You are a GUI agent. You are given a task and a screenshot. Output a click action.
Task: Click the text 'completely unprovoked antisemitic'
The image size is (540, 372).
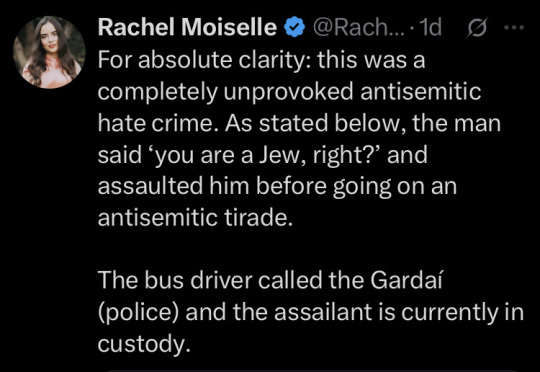289,92
